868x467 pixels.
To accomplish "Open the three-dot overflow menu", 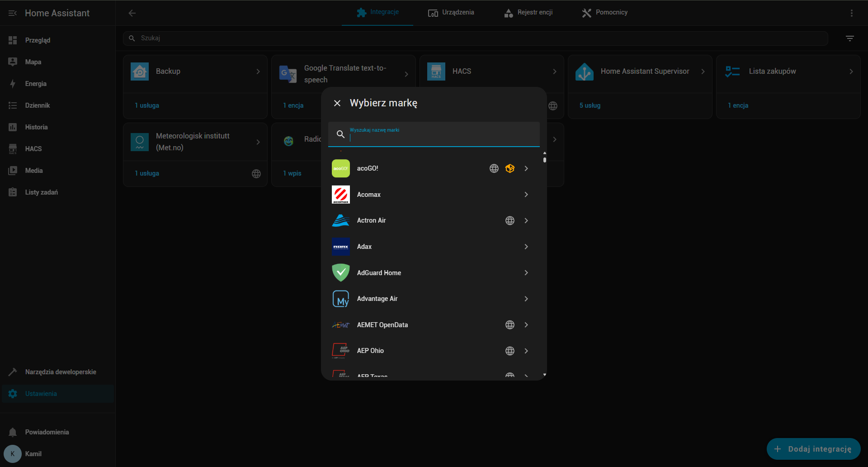I will point(851,13).
